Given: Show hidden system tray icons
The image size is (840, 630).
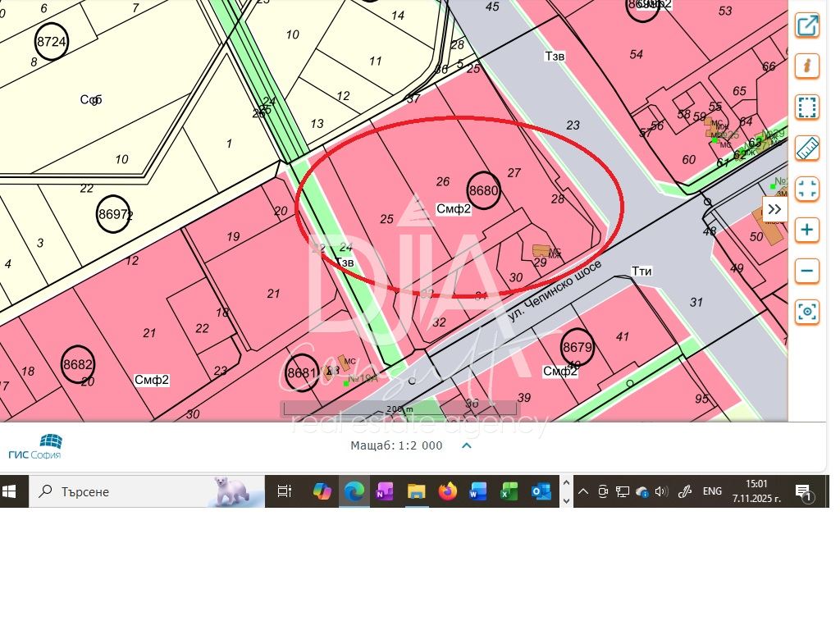Looking at the screenshot, I should (583, 492).
